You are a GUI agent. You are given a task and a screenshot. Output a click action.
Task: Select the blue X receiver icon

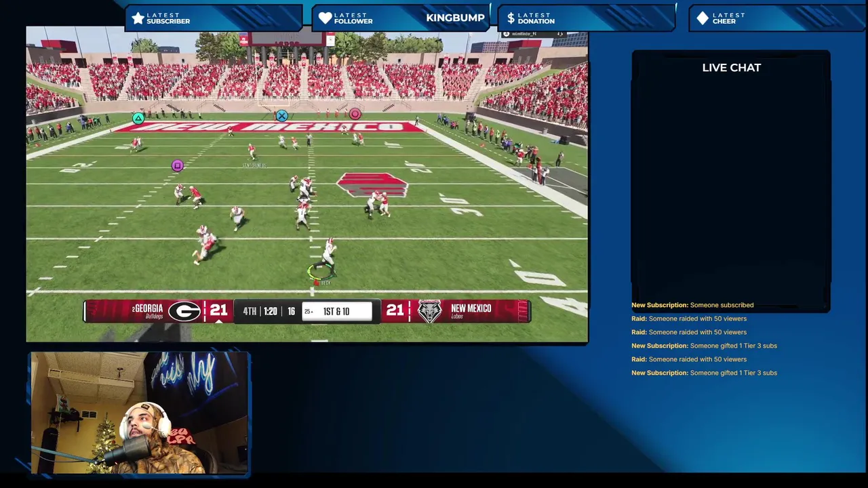click(x=281, y=117)
